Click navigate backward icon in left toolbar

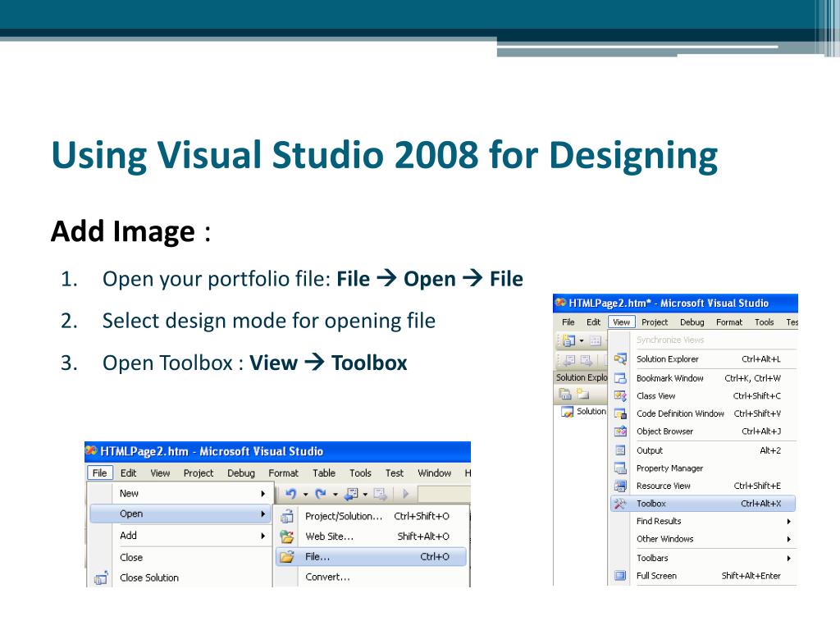pos(351,493)
